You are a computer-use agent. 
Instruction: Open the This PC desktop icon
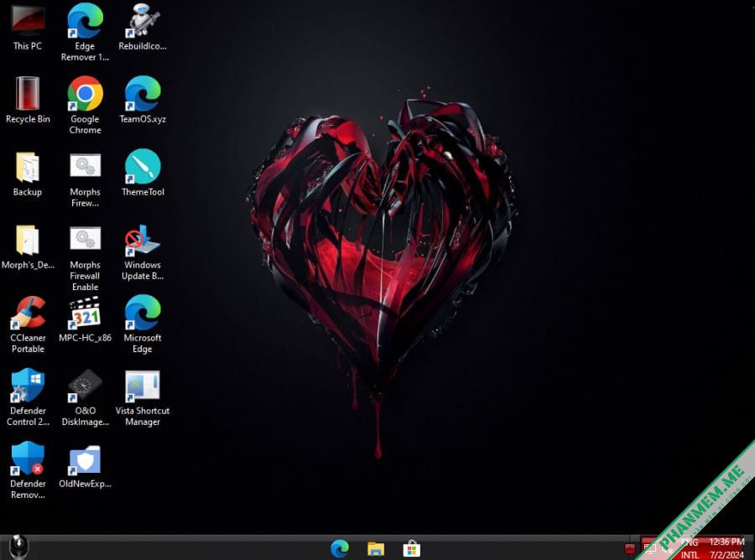tap(28, 27)
